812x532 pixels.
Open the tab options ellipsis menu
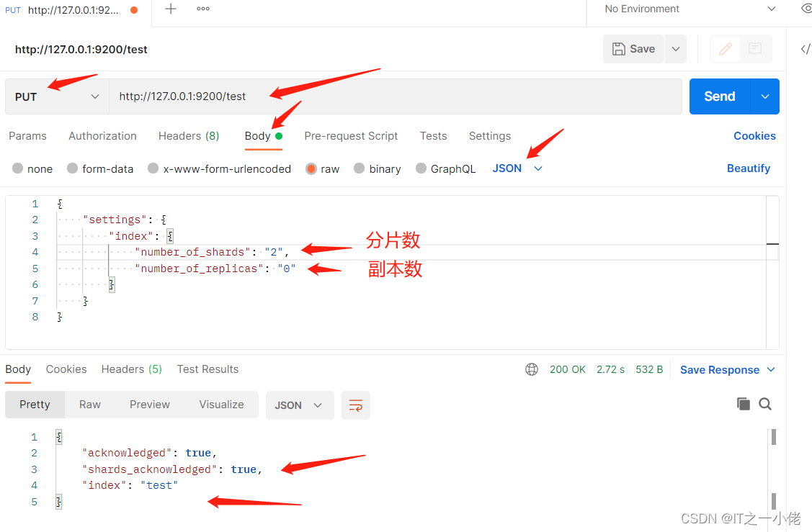[203, 9]
